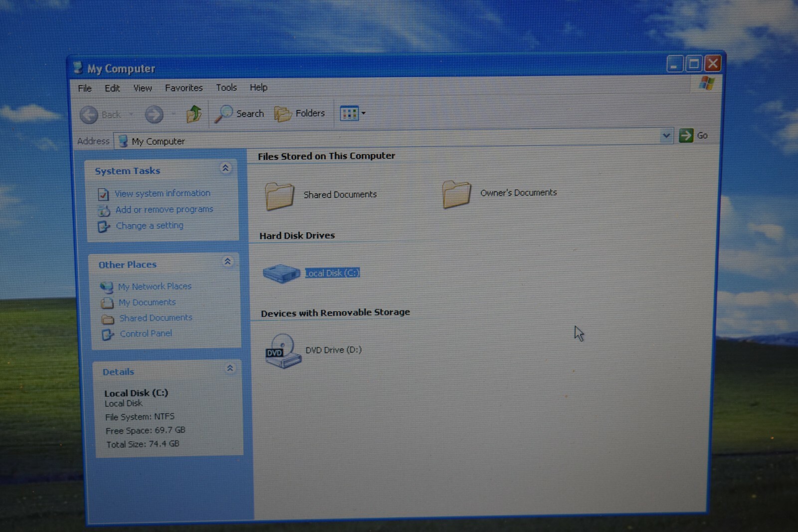This screenshot has width=798, height=532.
Task: Select the DVD Drive (D:) icon
Action: click(283, 351)
